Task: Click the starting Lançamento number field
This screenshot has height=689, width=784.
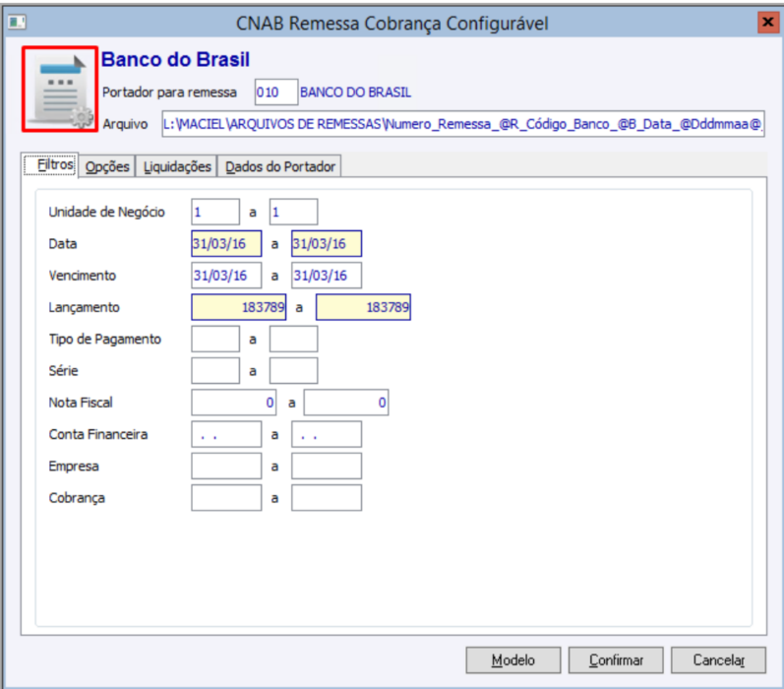Action: (238, 307)
